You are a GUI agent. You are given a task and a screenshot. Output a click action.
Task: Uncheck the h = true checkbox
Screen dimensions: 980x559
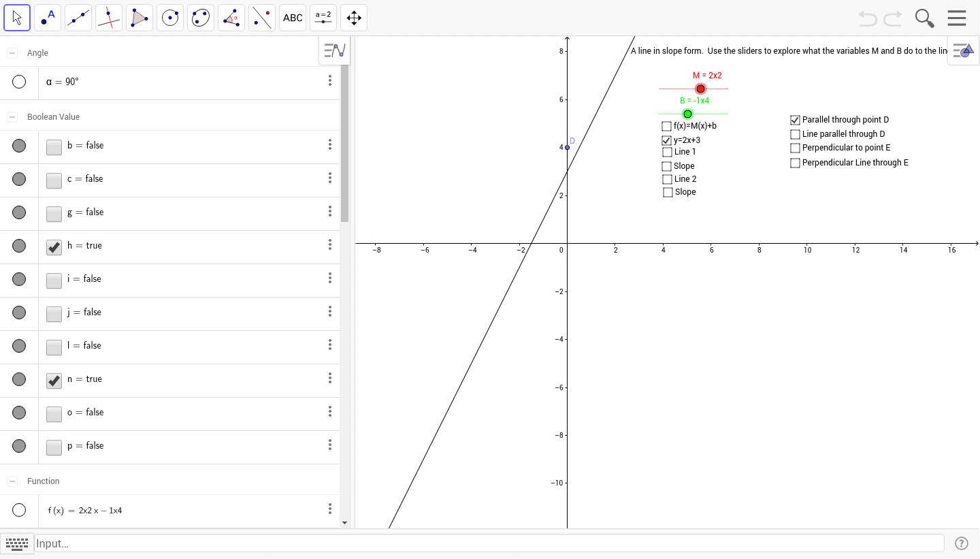tap(54, 246)
